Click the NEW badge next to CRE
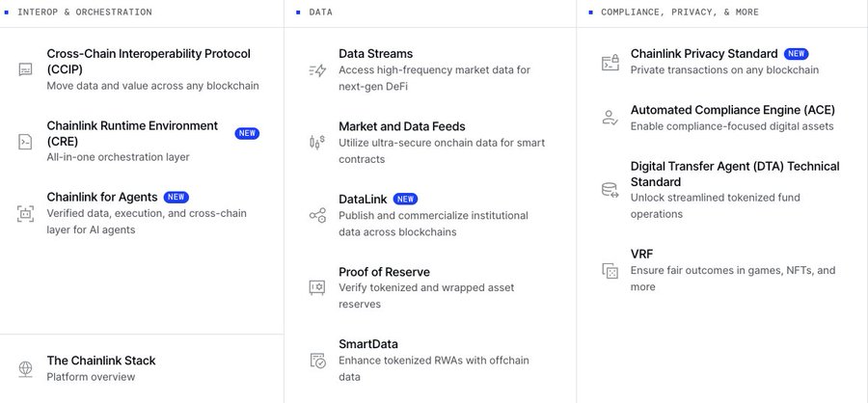 coord(247,133)
